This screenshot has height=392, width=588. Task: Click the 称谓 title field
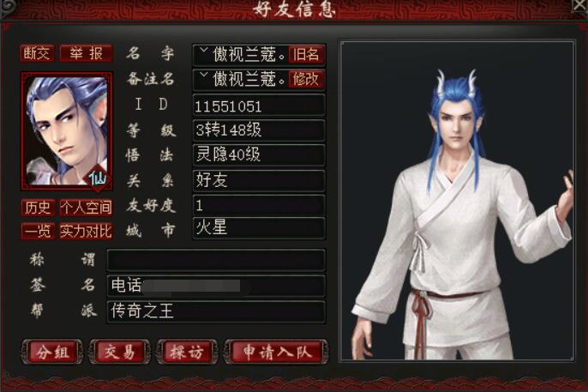click(216, 260)
